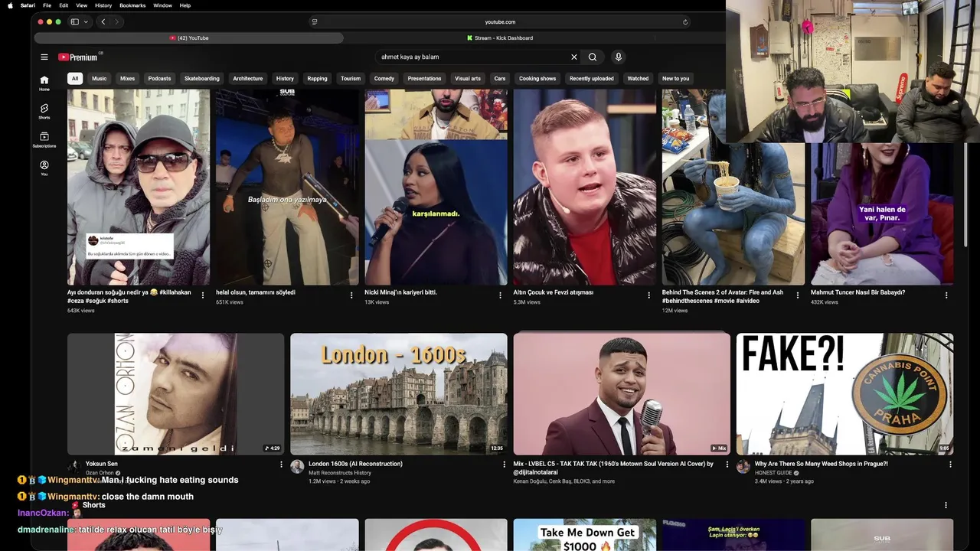
Task: Open options for the London 1600s video
Action: 504,464
